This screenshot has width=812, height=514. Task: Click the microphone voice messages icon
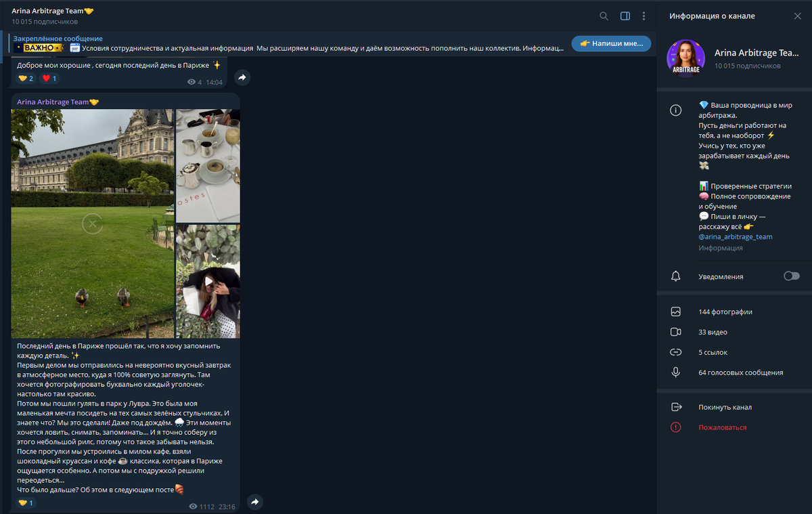coord(675,372)
